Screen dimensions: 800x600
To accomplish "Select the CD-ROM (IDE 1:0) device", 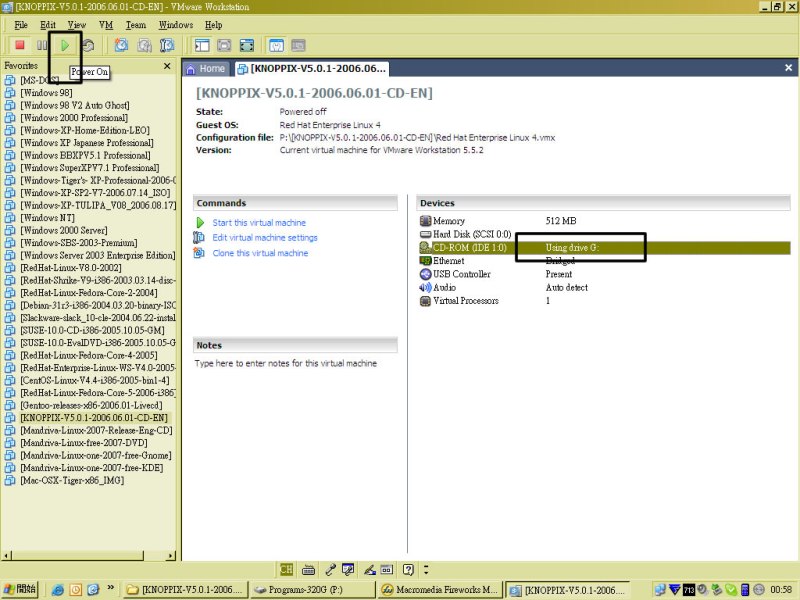I will point(605,248).
